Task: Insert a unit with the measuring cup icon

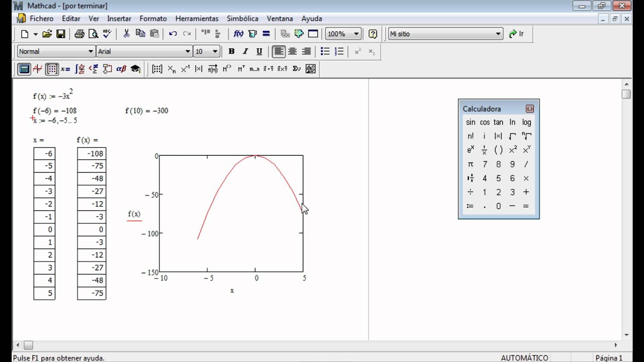Action: 253,34
